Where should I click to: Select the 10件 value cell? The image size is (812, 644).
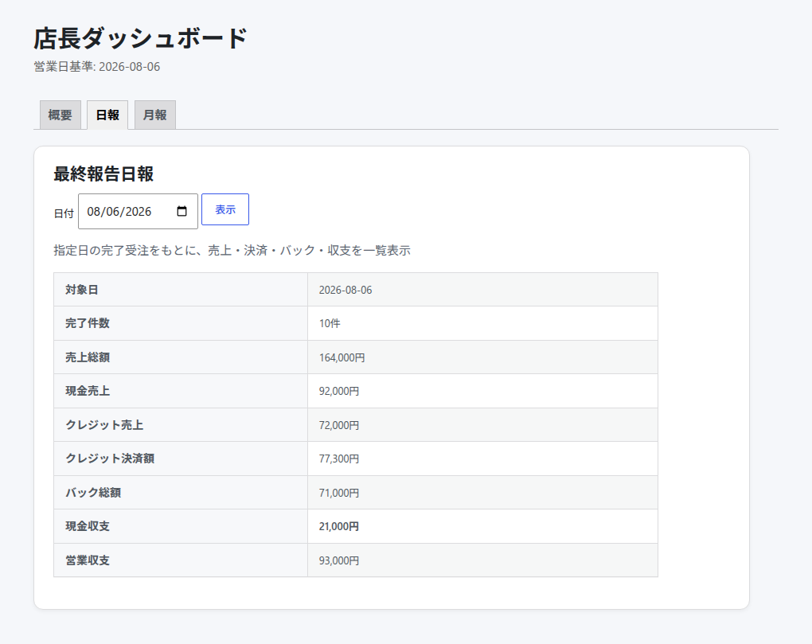tap(482, 323)
